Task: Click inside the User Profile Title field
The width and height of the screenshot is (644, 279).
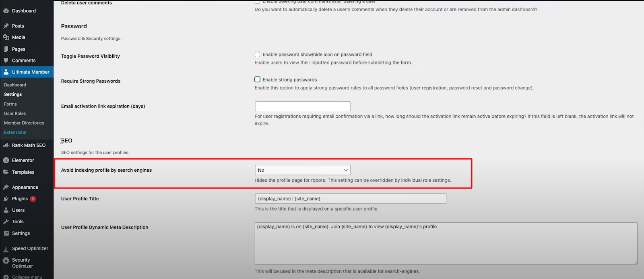Action: coord(350,199)
